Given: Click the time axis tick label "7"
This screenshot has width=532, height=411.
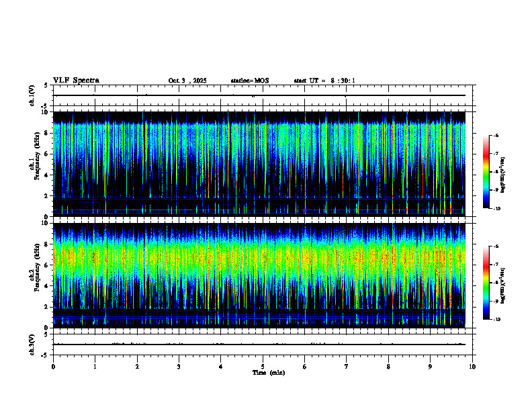Looking at the screenshot, I should pos(347,367).
